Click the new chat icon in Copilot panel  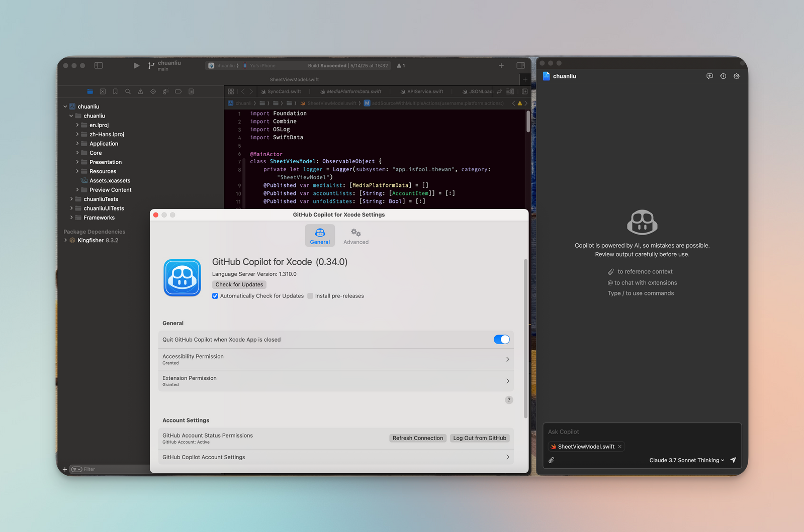[x=709, y=76]
